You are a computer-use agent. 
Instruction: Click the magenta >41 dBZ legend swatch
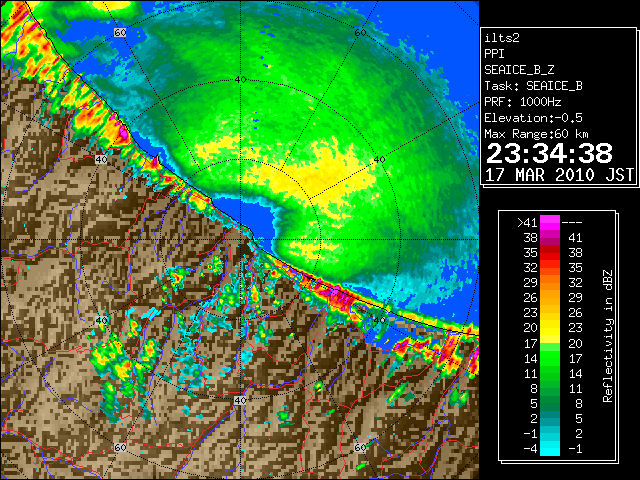pos(550,223)
